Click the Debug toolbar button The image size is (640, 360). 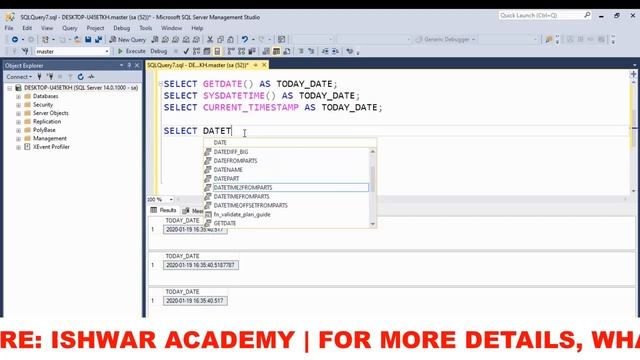(158, 51)
